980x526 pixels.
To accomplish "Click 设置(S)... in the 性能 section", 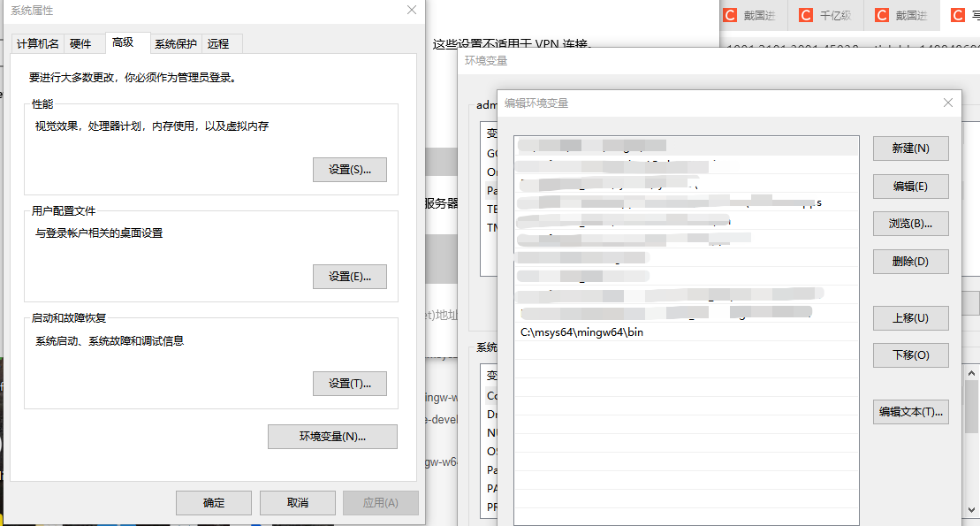I will click(350, 170).
